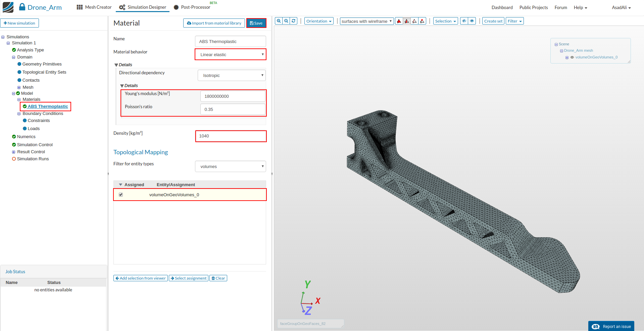Image resolution: width=644 pixels, height=331 pixels.
Task: Click the camera icon on Report an issue
Action: pyautogui.click(x=596, y=327)
